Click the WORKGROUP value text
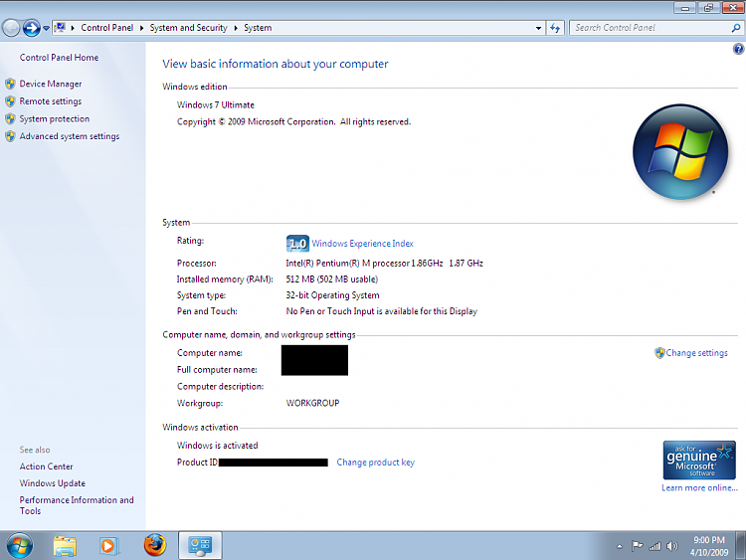Screen dimensions: 746x560 click(312, 403)
